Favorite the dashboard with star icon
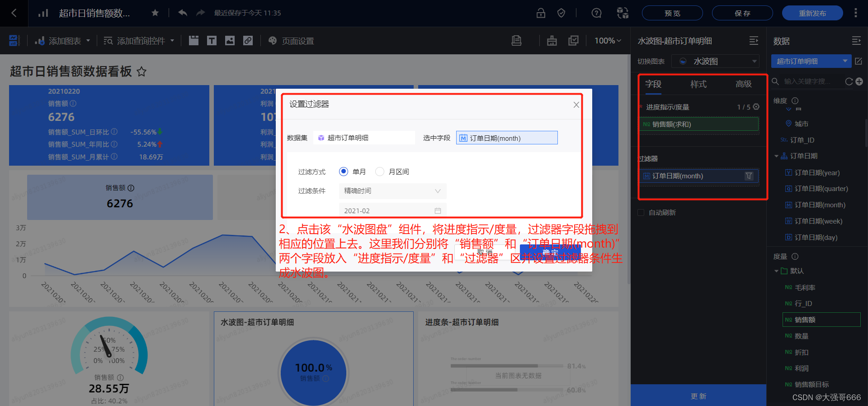The height and width of the screenshot is (406, 868). point(155,13)
